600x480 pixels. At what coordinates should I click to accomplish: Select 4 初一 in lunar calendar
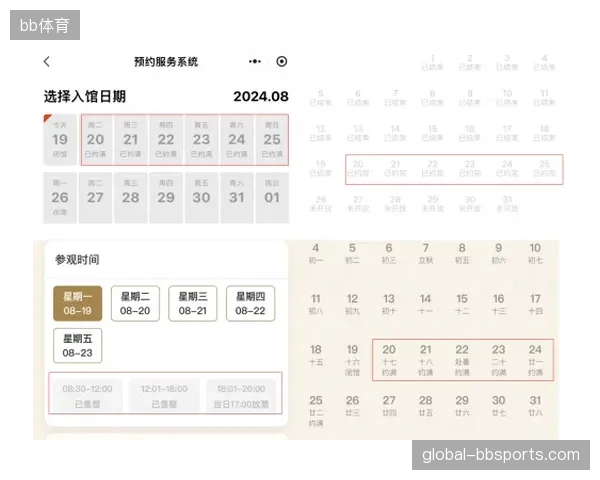point(316,253)
